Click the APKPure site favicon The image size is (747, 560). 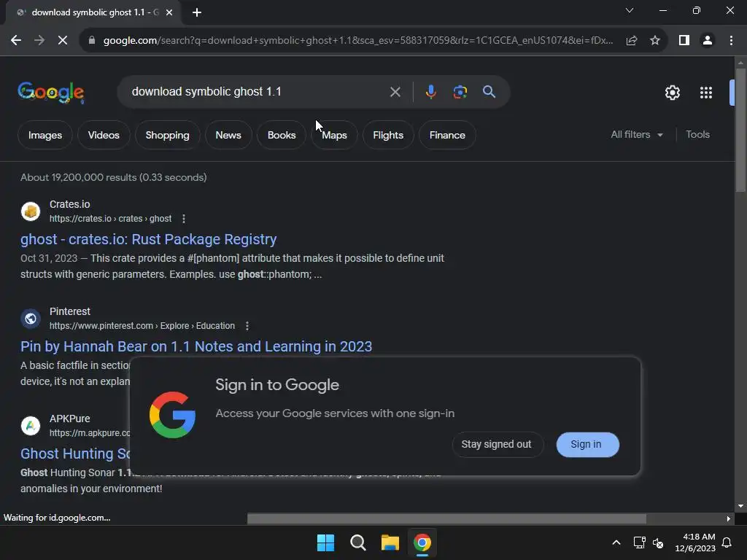[31, 425]
